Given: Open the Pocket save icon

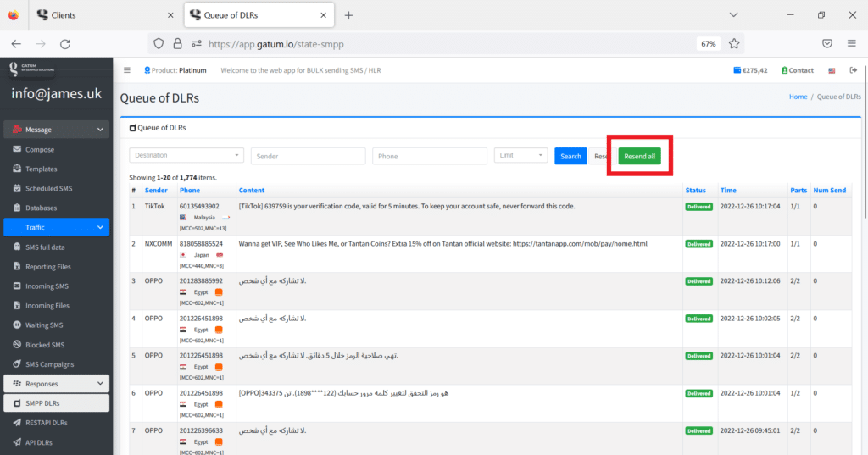Looking at the screenshot, I should [x=827, y=44].
